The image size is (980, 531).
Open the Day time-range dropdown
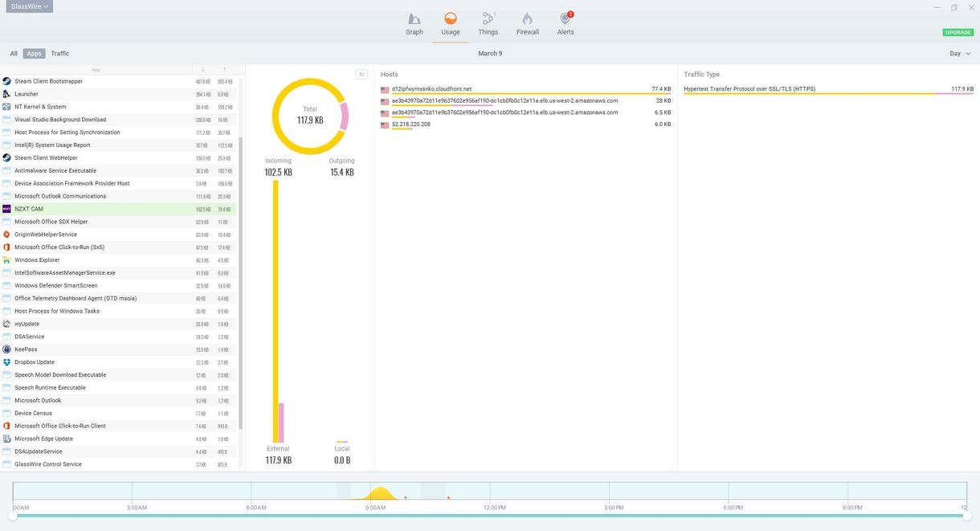(x=960, y=54)
